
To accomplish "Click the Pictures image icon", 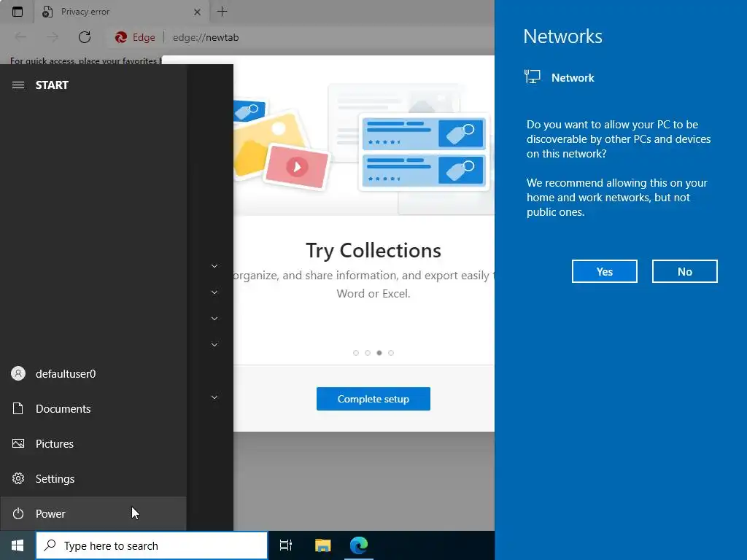I will (x=18, y=444).
